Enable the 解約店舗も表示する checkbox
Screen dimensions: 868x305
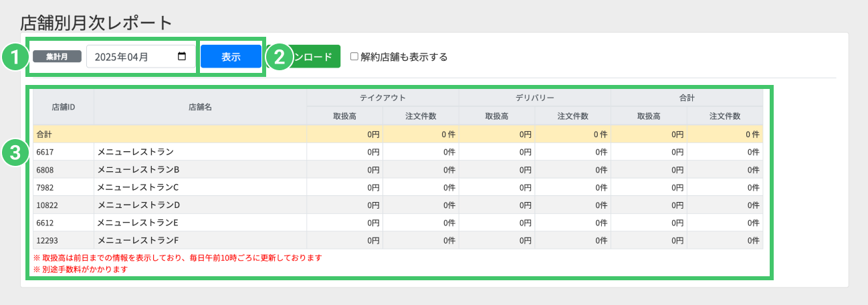(354, 57)
